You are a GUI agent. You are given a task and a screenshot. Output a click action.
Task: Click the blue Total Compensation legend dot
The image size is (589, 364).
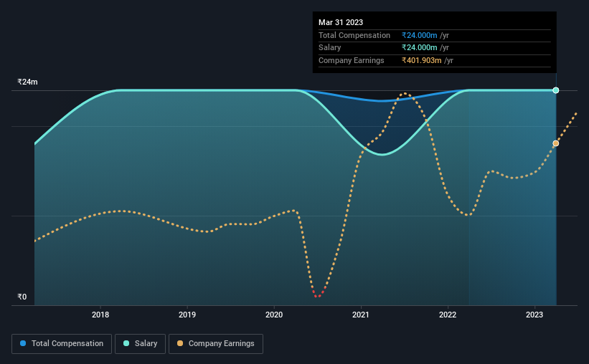click(x=23, y=343)
